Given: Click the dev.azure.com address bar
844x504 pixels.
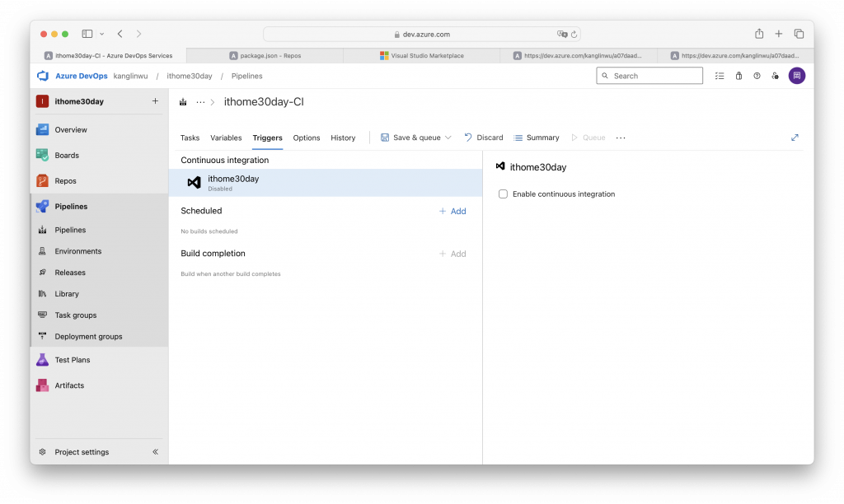Looking at the screenshot, I should click(421, 34).
